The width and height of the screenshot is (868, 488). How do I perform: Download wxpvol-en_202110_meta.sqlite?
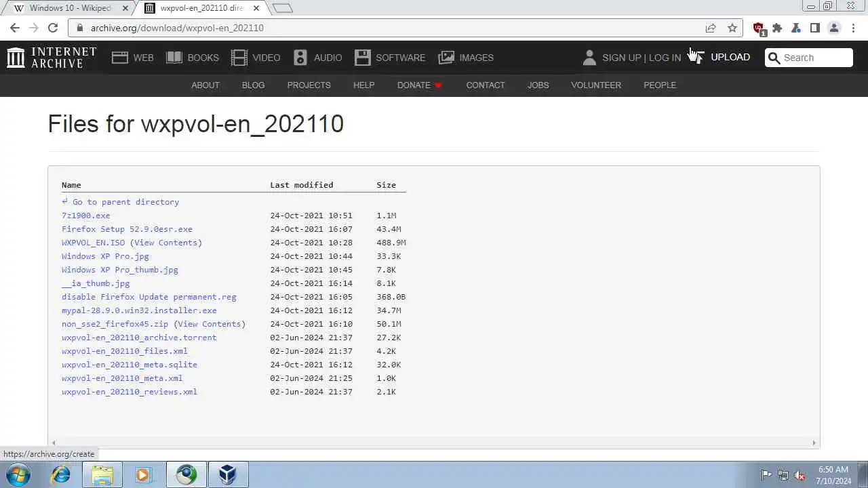click(x=130, y=365)
